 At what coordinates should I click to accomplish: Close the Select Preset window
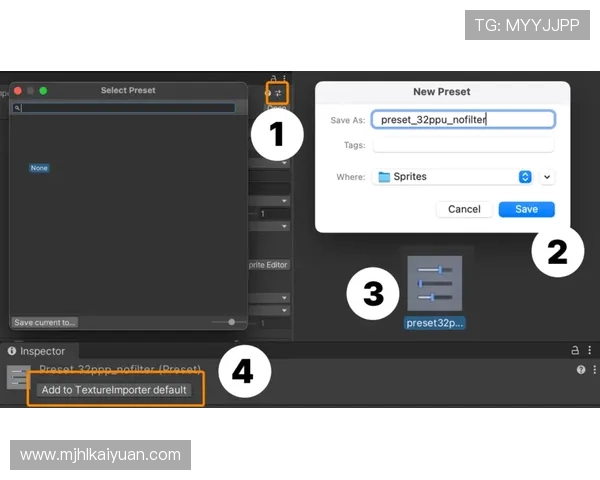[18, 91]
